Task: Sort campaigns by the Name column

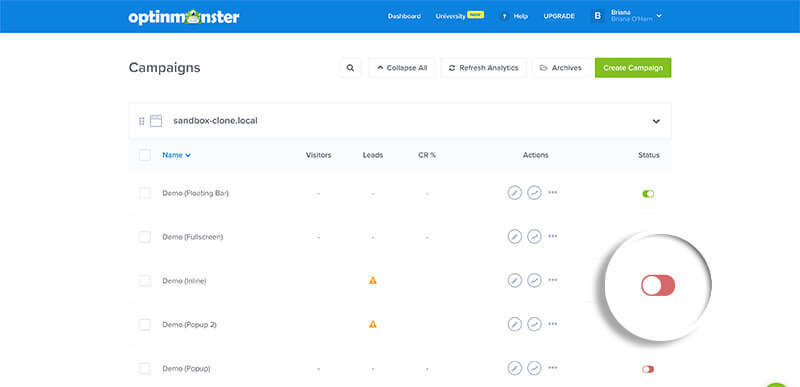Action: pos(177,155)
